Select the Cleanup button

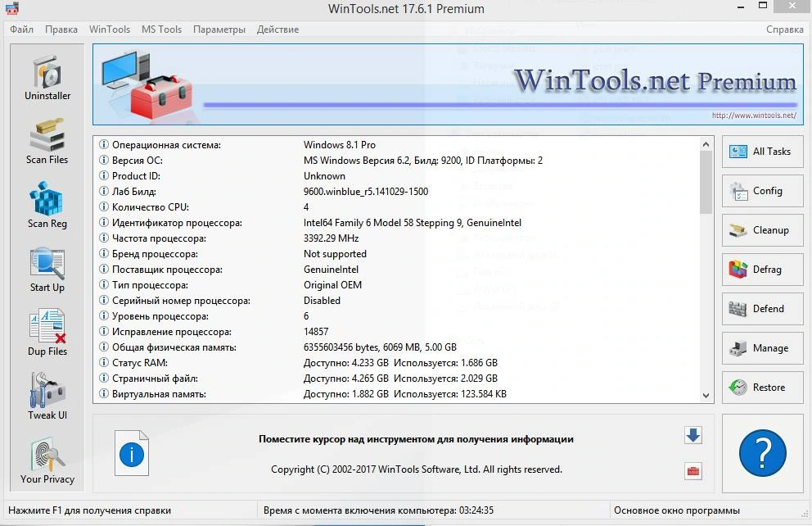(x=762, y=230)
